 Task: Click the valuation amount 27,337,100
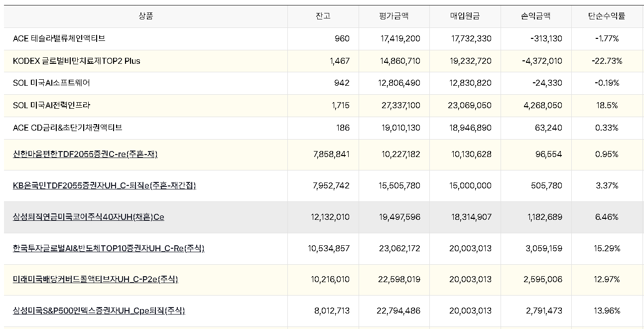tap(400, 105)
